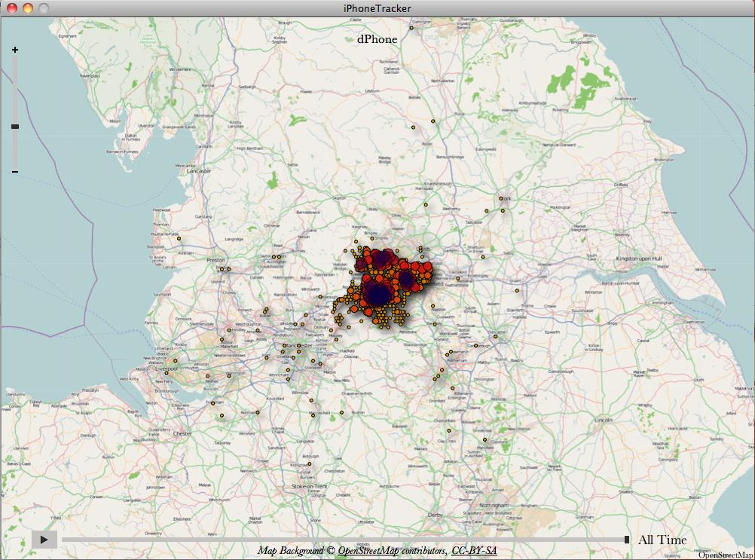
Task: Click the 'All Time' label
Action: 662,540
